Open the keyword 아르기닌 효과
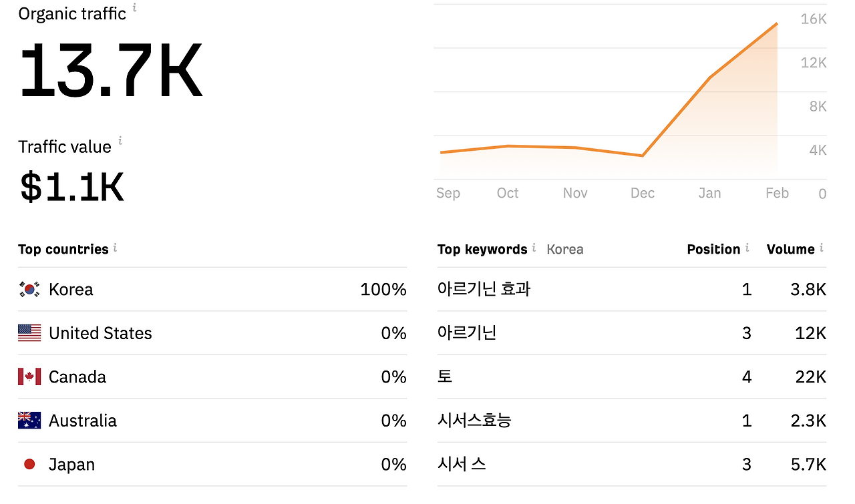The height and width of the screenshot is (504, 855). coord(484,289)
